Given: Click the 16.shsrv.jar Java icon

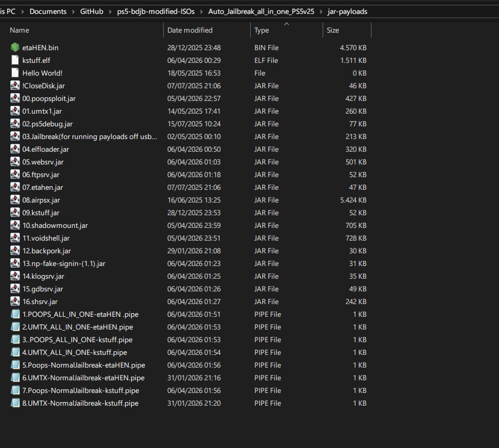Looking at the screenshot, I should 15,302.
